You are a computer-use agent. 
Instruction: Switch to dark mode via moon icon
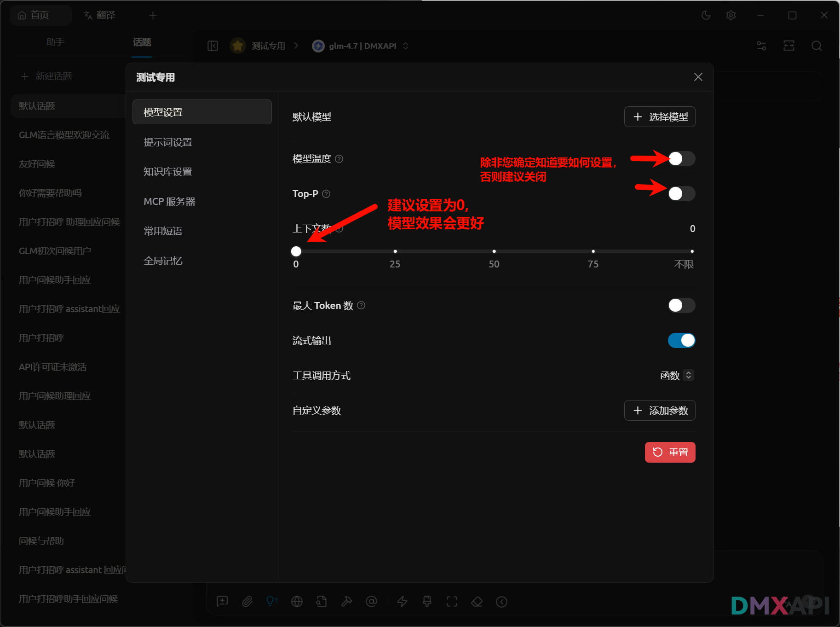pyautogui.click(x=706, y=15)
